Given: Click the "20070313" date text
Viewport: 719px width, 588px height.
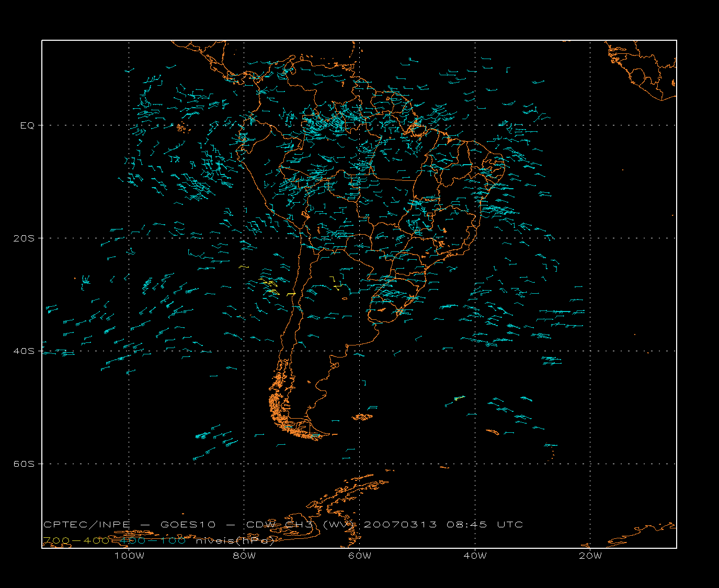Looking at the screenshot, I should coord(400,525).
